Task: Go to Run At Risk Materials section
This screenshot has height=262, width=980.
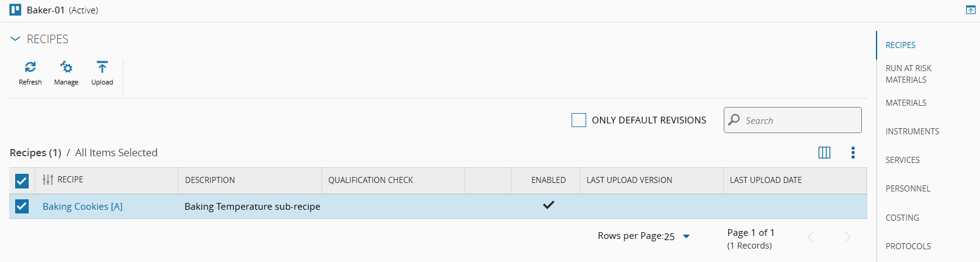Action: pos(908,74)
